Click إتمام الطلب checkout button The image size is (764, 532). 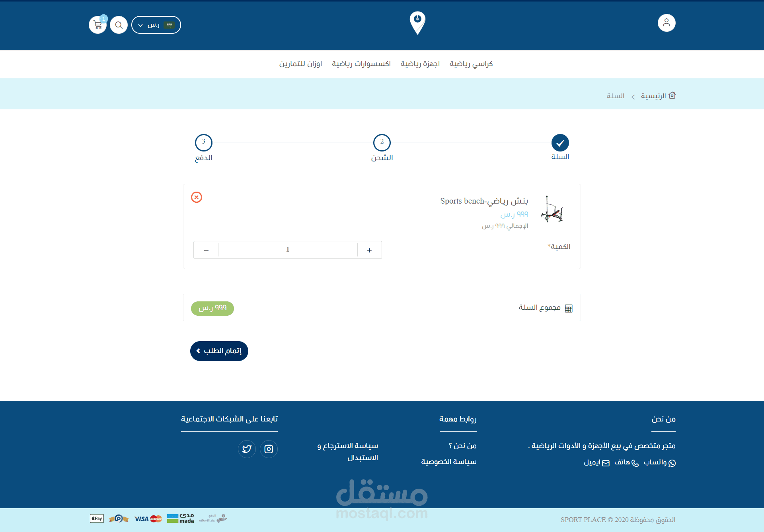click(x=219, y=351)
